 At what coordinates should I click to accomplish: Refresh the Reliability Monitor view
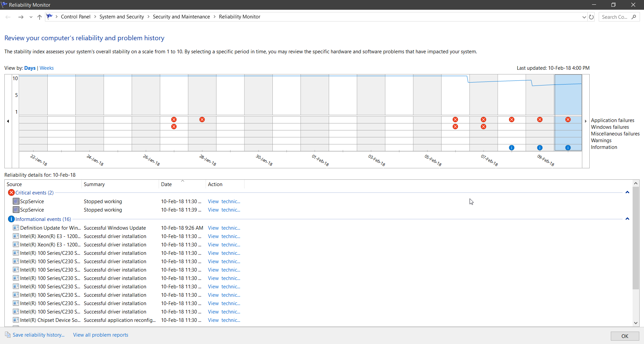[x=591, y=17]
